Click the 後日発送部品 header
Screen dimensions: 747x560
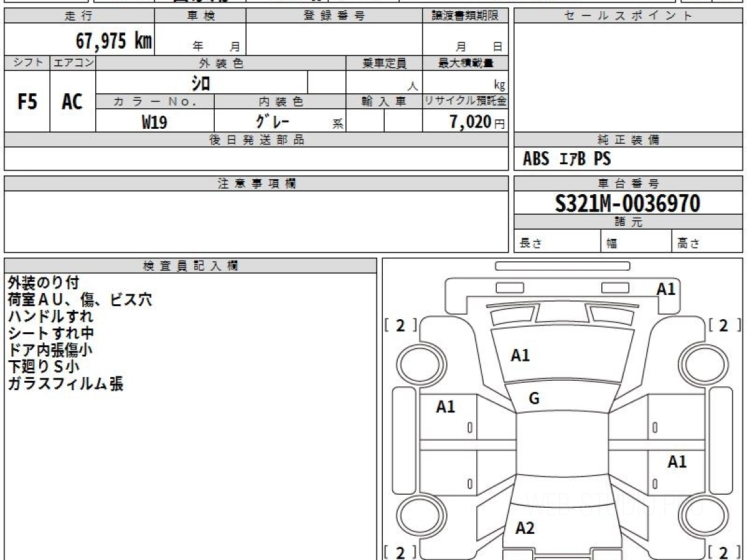[x=256, y=140]
